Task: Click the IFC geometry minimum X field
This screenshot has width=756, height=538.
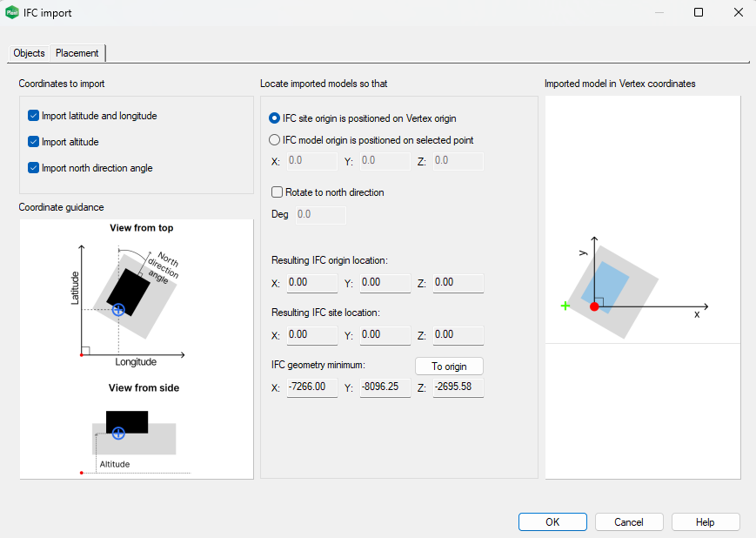Action: coord(311,387)
